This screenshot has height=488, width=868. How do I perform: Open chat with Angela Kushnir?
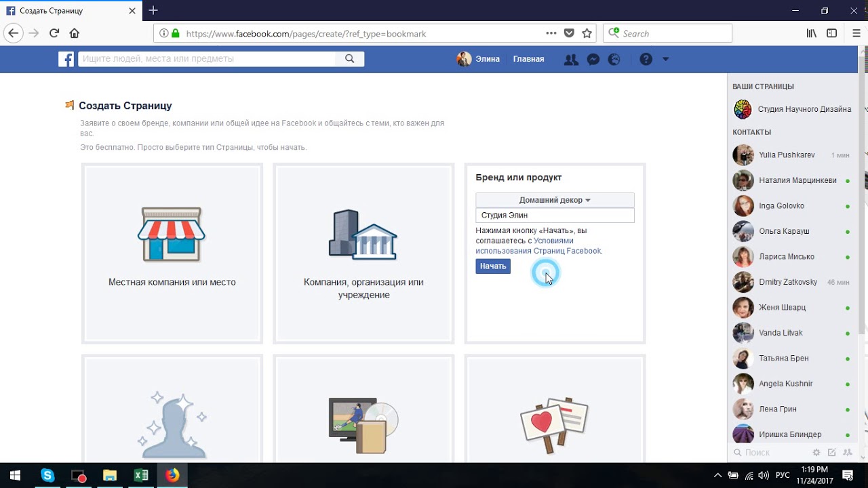point(792,384)
